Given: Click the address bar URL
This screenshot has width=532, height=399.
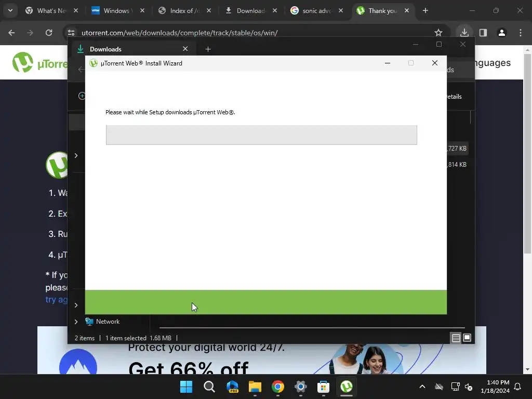Looking at the screenshot, I should point(179,33).
